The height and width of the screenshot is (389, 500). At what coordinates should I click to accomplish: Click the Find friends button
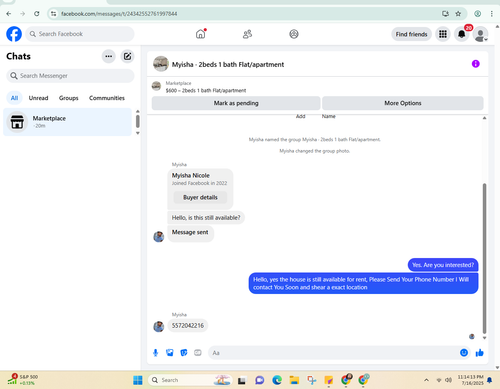click(x=411, y=34)
